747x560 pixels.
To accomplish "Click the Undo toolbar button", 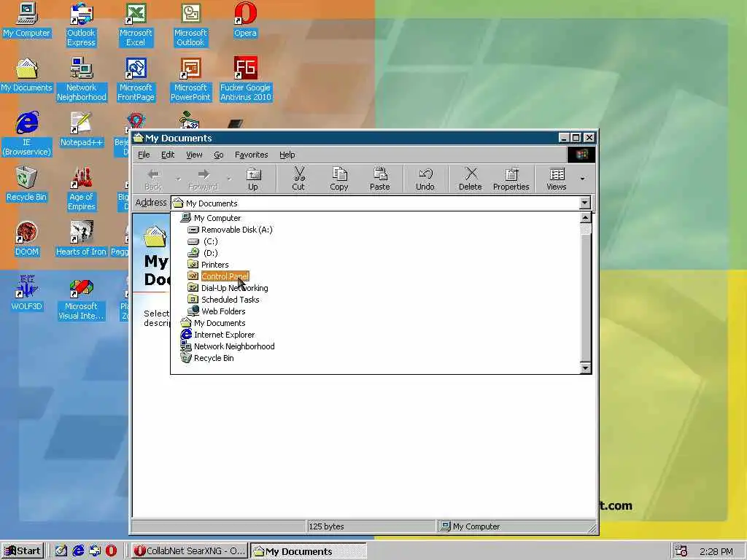I will [x=425, y=179].
